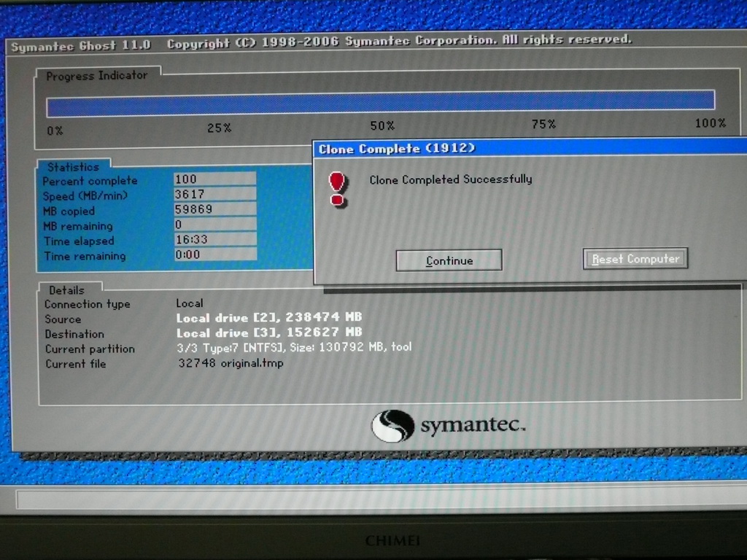
Task: Click the Continue button
Action: tap(449, 260)
